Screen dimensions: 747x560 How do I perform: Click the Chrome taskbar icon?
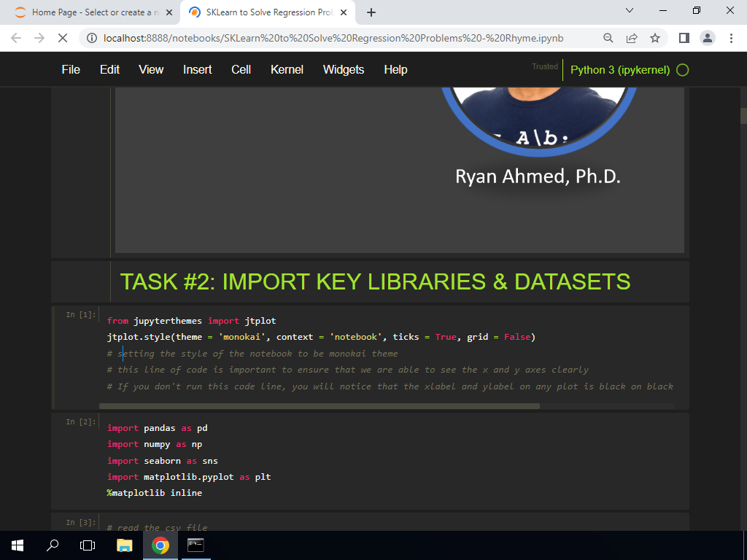160,545
